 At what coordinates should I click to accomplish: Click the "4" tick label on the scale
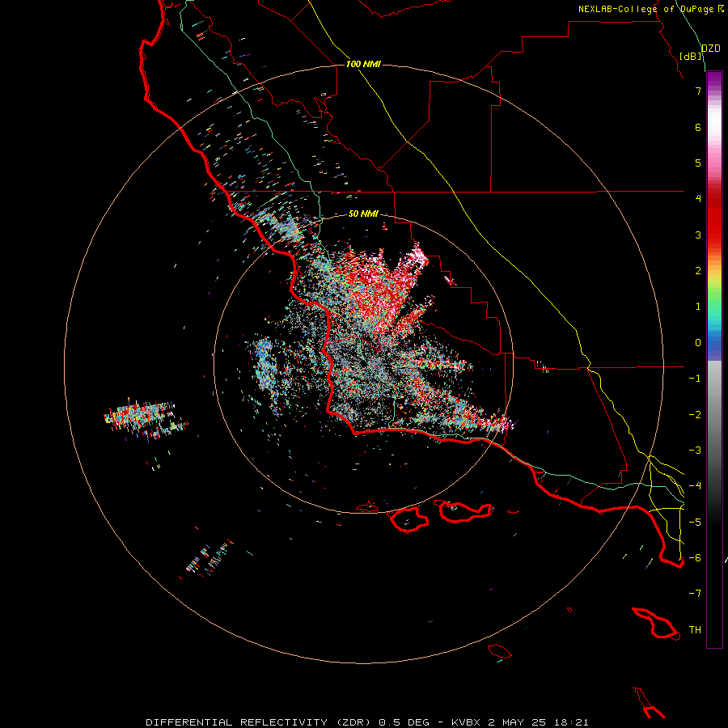tap(698, 199)
